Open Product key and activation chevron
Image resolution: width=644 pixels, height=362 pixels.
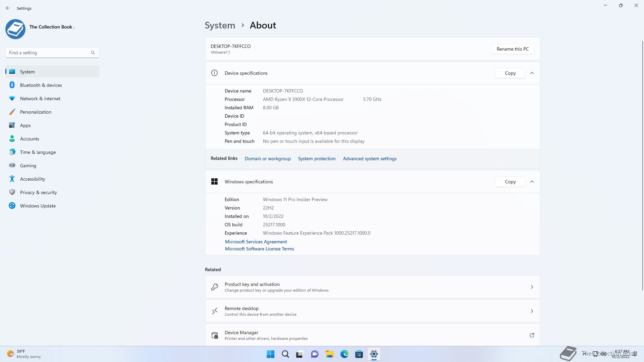tap(532, 287)
